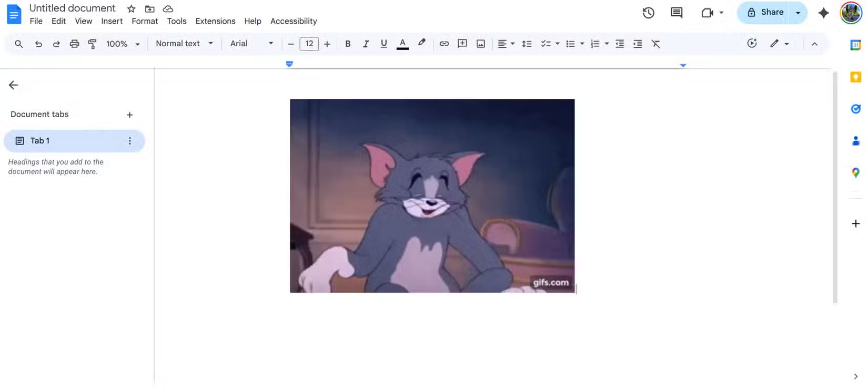
Task: Click the font size input field
Action: point(309,44)
